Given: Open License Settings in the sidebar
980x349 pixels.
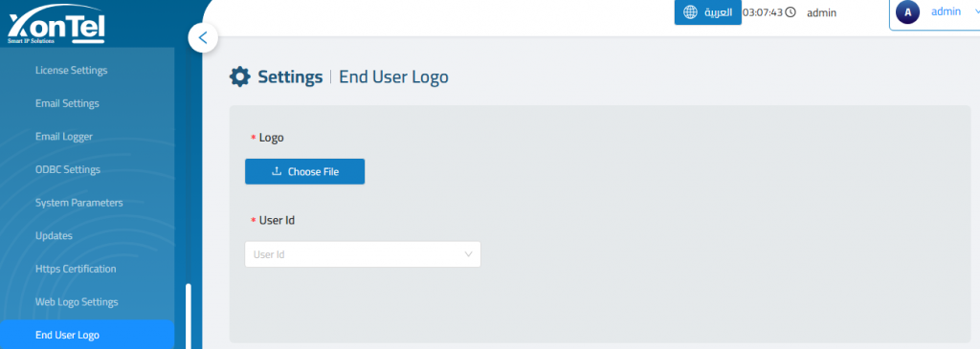Looking at the screenshot, I should pos(71,71).
